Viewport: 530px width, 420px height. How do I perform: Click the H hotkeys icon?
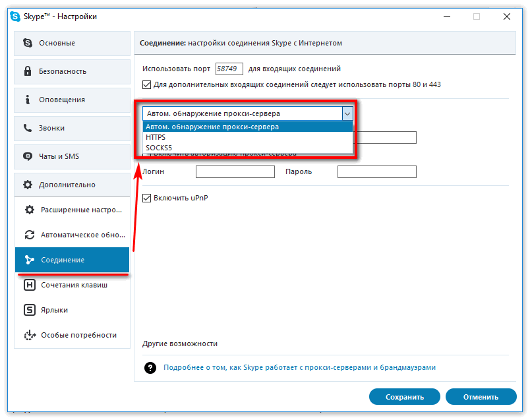30,285
